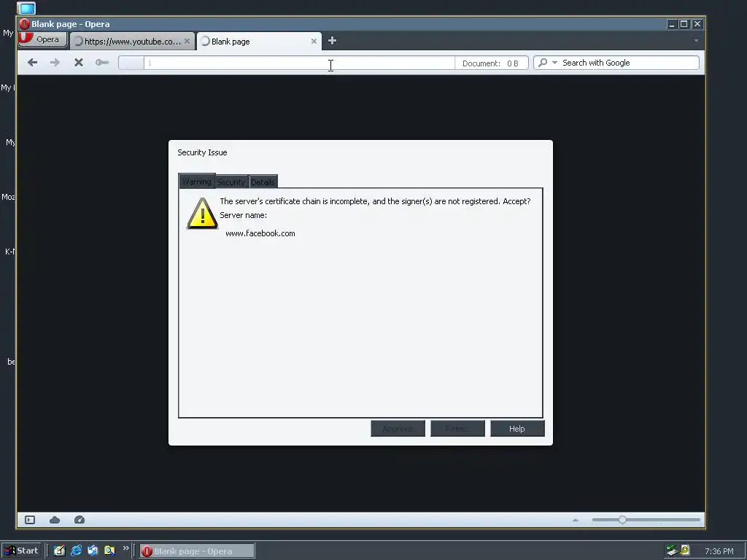Click the Server name: label
This screenshot has width=747, height=560.
(244, 215)
